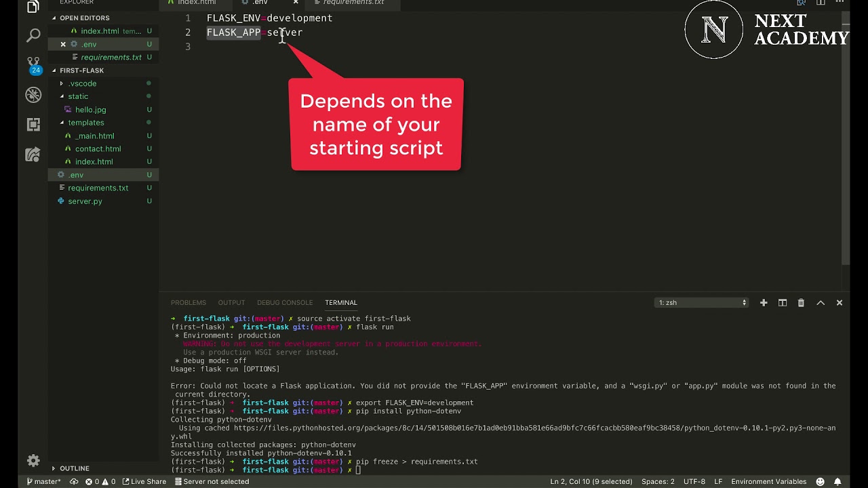
Task: Click the editor vertical scrollbar
Action: (x=846, y=139)
